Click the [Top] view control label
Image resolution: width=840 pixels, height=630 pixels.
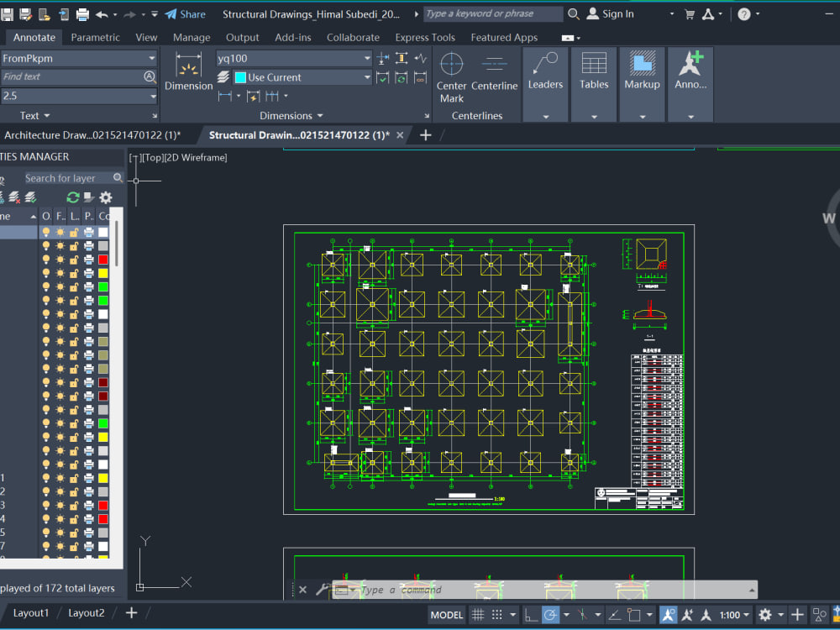click(x=151, y=158)
